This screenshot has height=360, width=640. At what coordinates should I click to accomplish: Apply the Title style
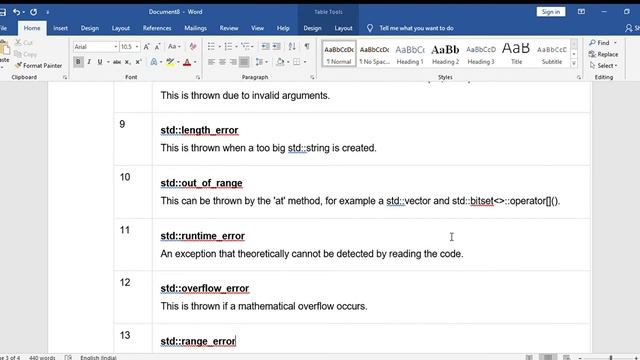coord(516,53)
